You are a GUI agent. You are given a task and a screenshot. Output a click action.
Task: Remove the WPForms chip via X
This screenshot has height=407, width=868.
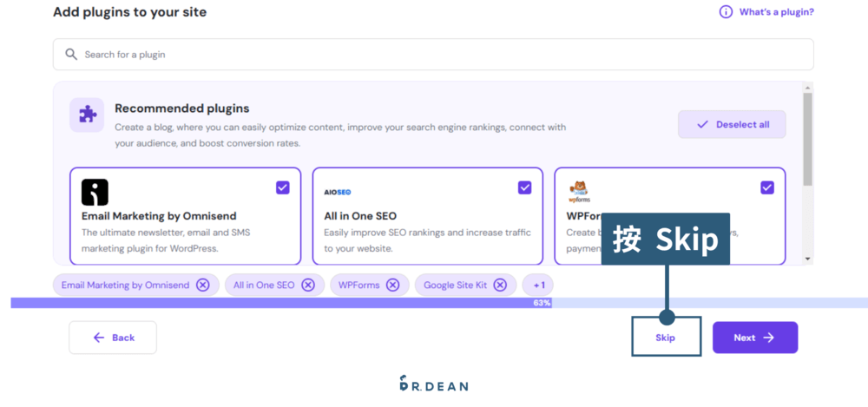coord(392,285)
